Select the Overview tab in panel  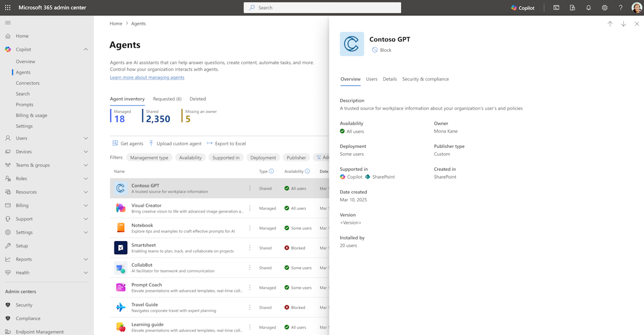click(350, 79)
